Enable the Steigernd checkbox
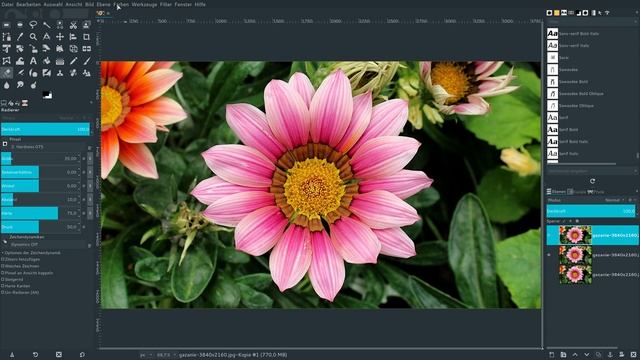 (2, 280)
